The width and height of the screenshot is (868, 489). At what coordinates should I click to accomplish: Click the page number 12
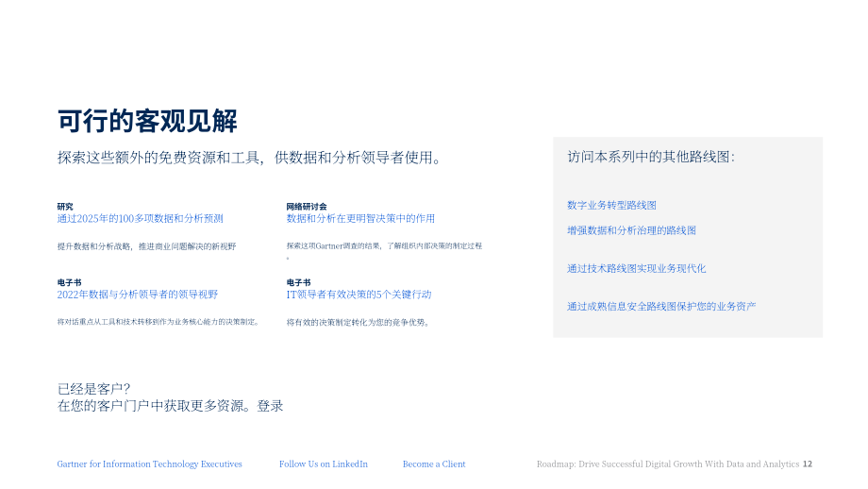(x=807, y=464)
